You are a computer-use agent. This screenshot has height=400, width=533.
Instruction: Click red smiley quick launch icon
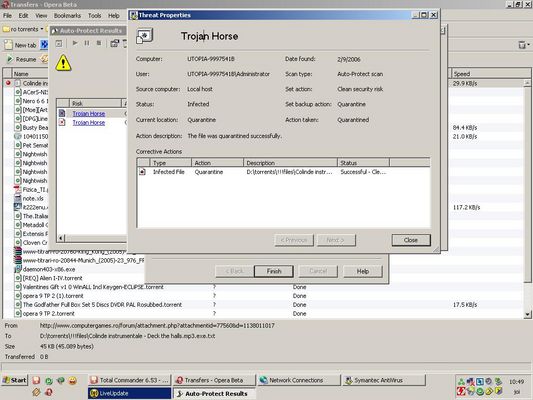72,381
